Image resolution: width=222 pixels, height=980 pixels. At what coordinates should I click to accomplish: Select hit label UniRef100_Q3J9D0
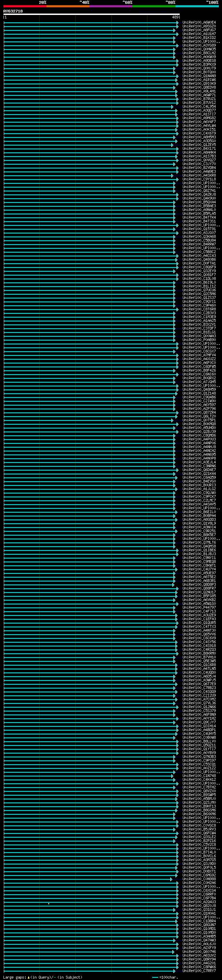click(x=199, y=864)
